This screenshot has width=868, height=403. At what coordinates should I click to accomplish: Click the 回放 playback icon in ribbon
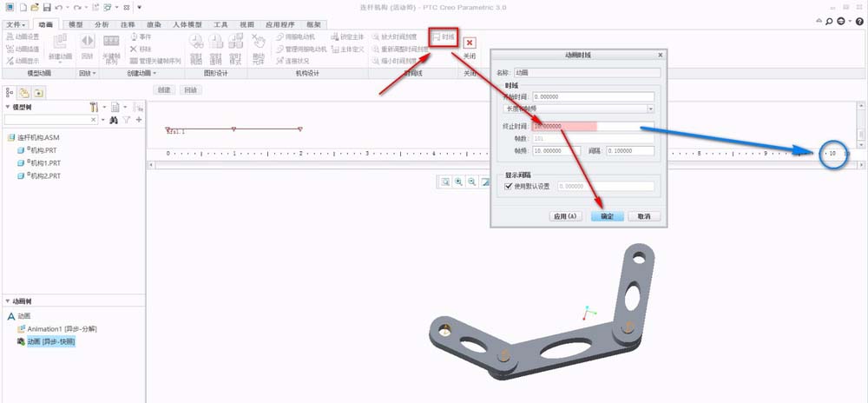coord(87,42)
